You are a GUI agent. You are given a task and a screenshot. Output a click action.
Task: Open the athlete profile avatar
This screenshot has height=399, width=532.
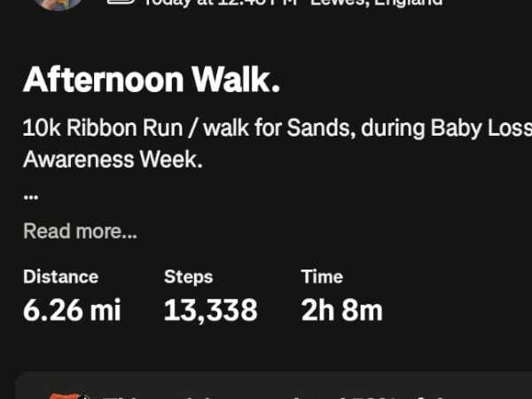coord(58,3)
